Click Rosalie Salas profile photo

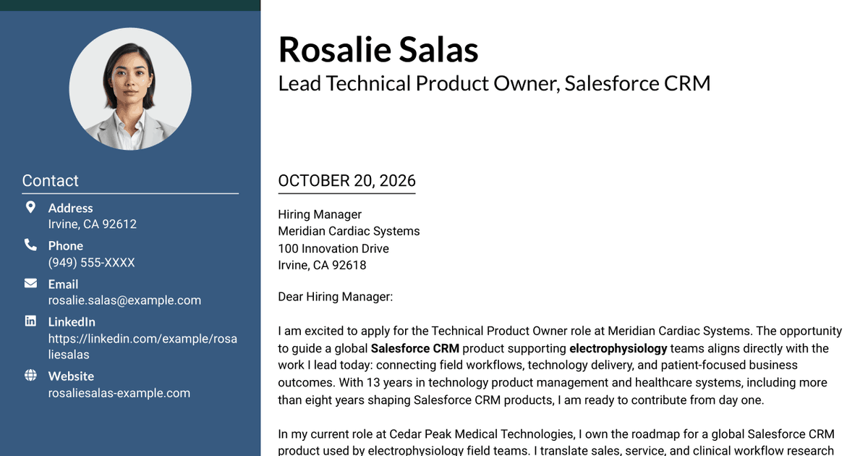(130, 89)
